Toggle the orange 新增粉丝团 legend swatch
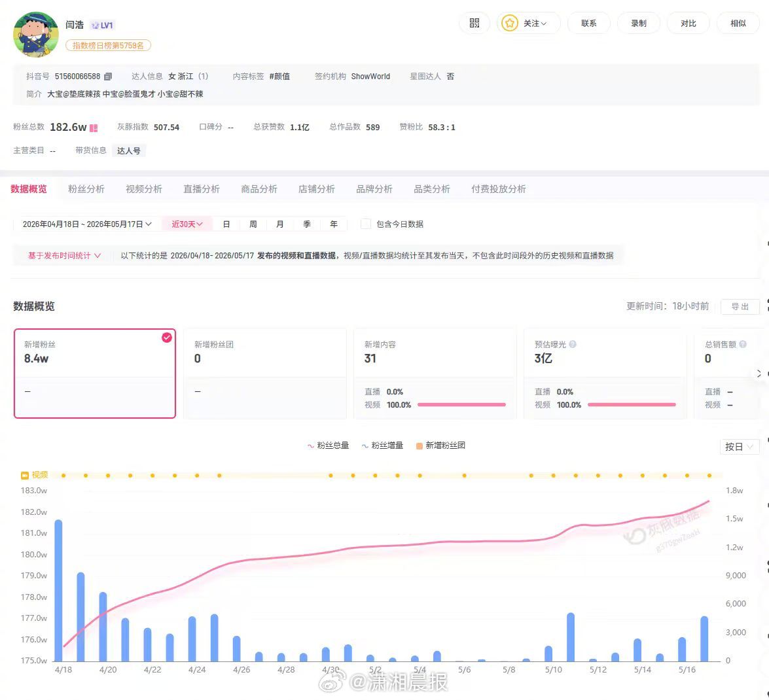Viewport: 769px width, 700px height. tap(419, 446)
